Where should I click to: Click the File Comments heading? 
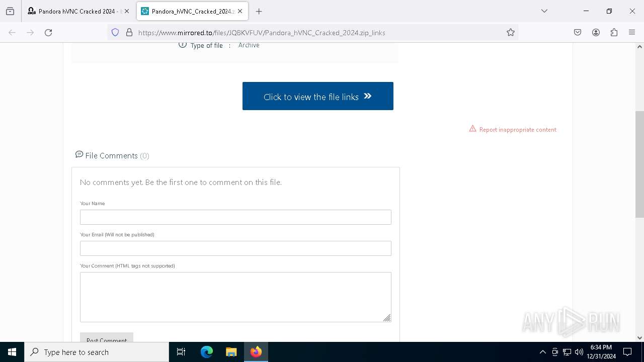pyautogui.click(x=117, y=155)
